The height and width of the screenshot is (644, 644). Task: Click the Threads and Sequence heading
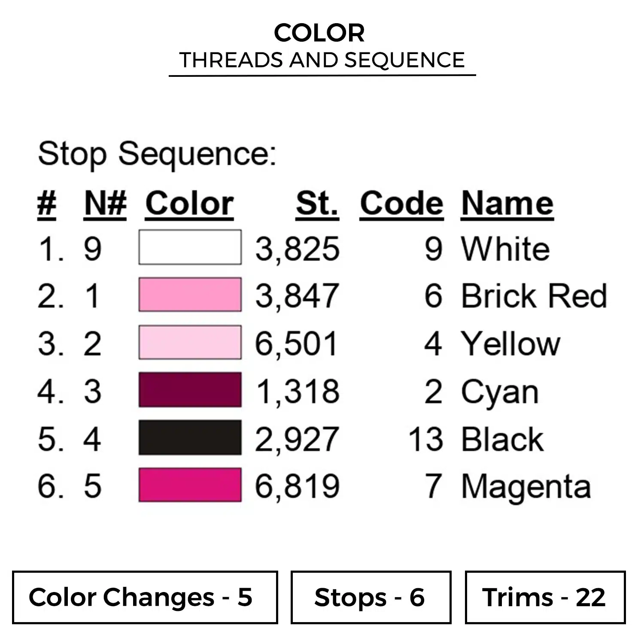(x=322, y=60)
